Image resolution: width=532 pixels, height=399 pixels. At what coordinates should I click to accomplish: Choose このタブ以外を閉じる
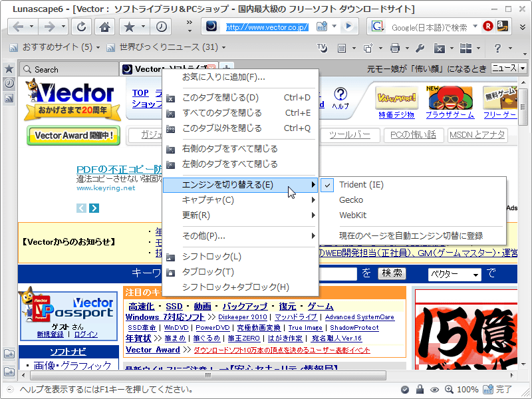(240, 128)
